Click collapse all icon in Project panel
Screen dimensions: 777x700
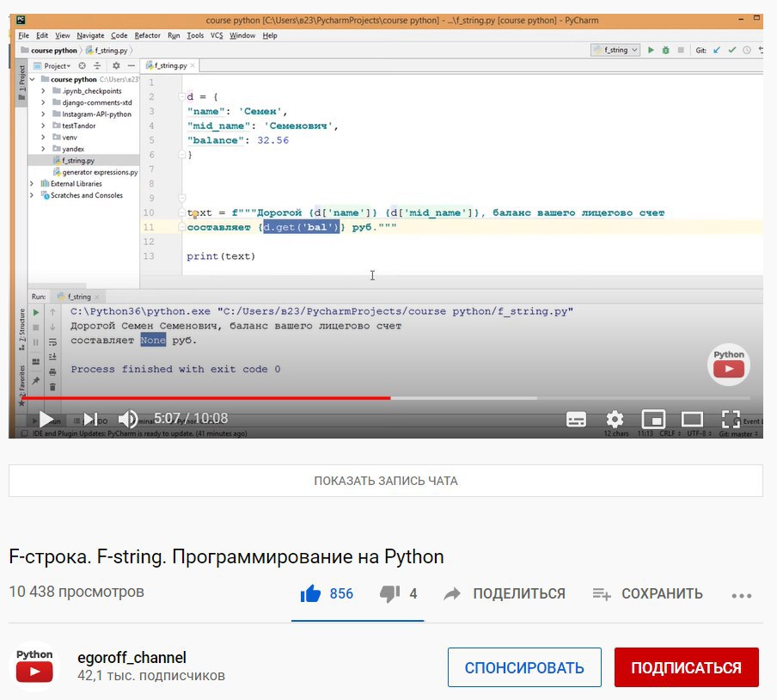97,66
